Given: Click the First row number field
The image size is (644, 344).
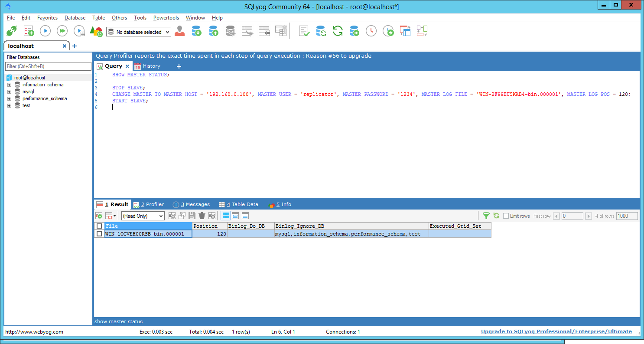Looking at the screenshot, I should [x=572, y=216].
